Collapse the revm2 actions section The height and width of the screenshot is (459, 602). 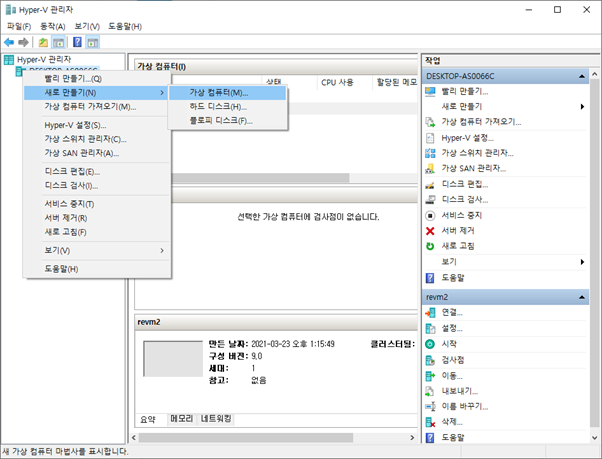(582, 297)
